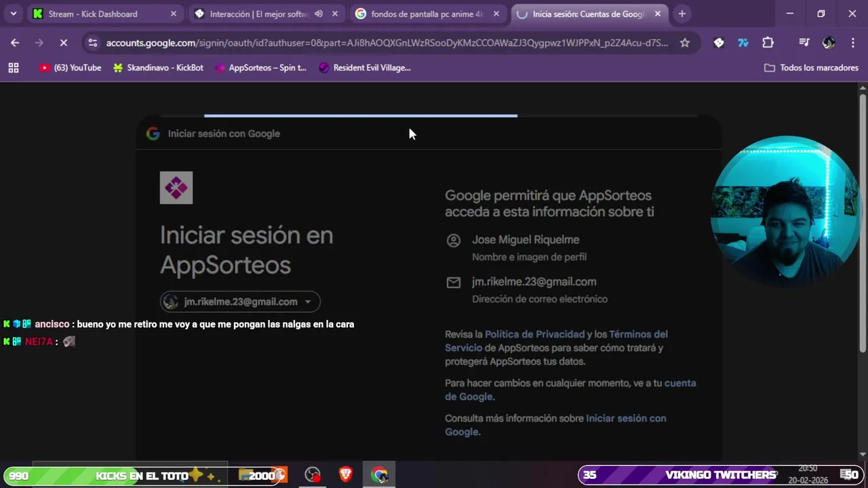Viewport: 868px width, 488px height.
Task: Switch to fondos de pantalla pc anime tab
Action: coord(427,14)
